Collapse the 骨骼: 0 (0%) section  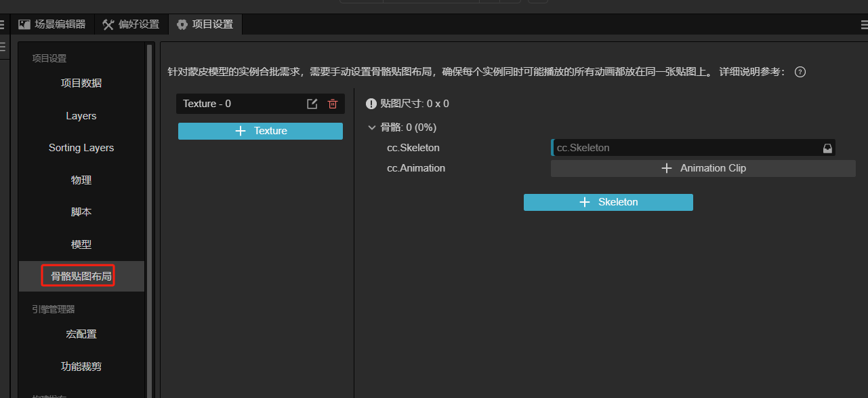click(x=371, y=127)
